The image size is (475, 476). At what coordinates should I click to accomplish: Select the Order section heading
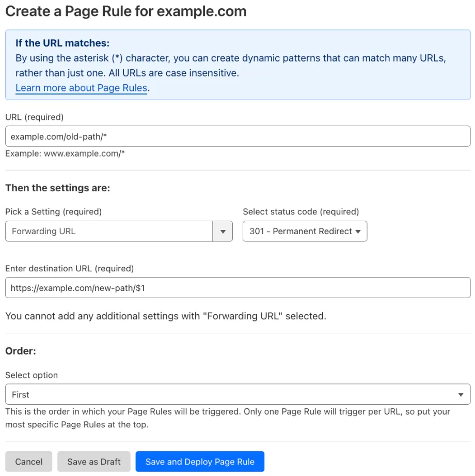click(21, 351)
